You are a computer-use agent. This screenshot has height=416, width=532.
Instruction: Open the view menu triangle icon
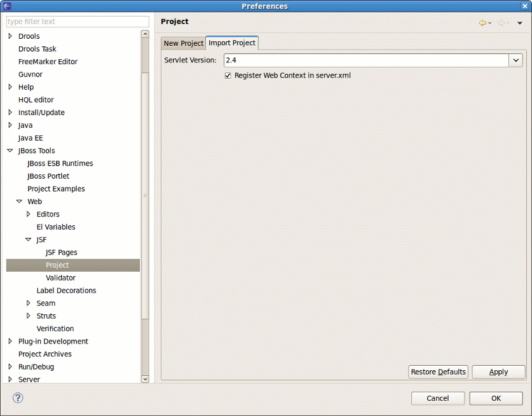coord(519,23)
